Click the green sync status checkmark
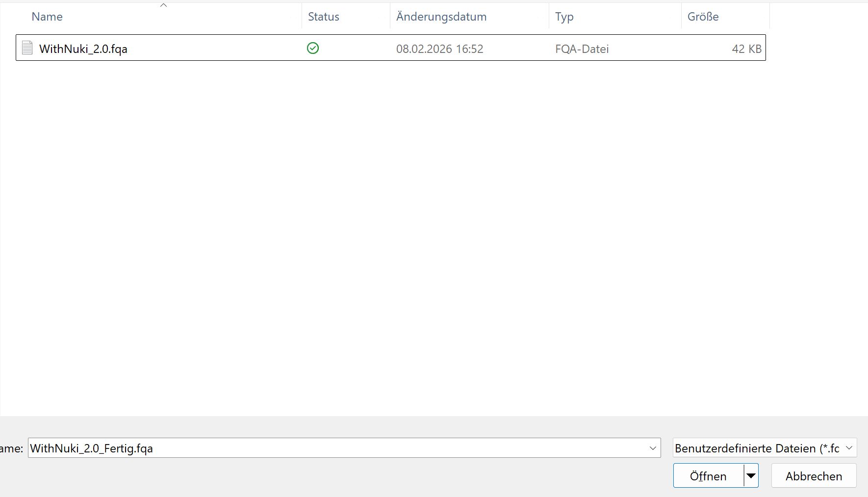Viewport: 868px width, 497px height. coord(313,48)
